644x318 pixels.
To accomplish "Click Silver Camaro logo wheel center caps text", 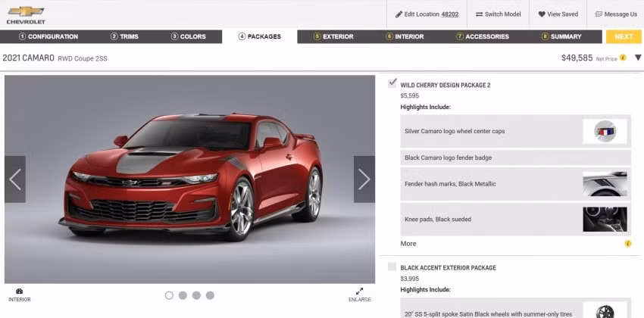I will pos(455,131).
